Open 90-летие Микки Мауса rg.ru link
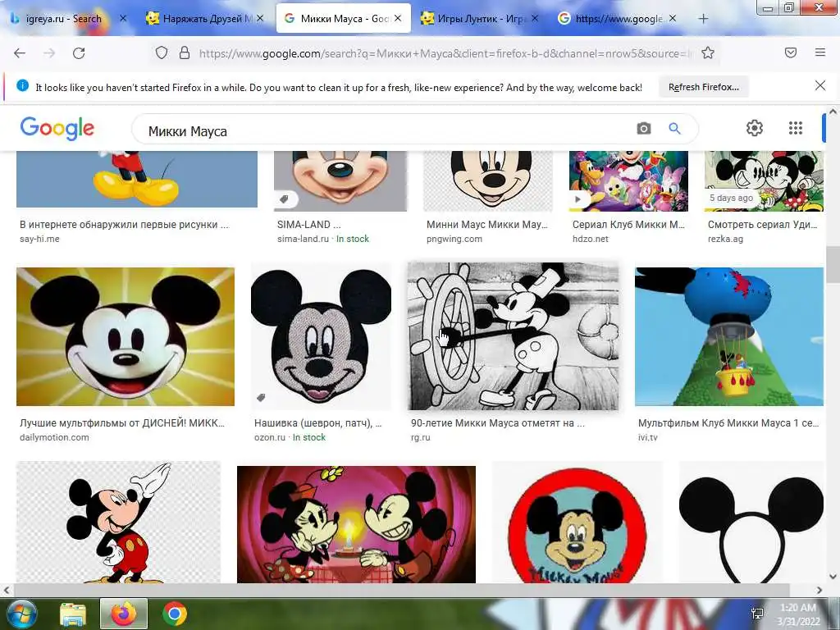Image resolution: width=840 pixels, height=630 pixels. [498, 430]
